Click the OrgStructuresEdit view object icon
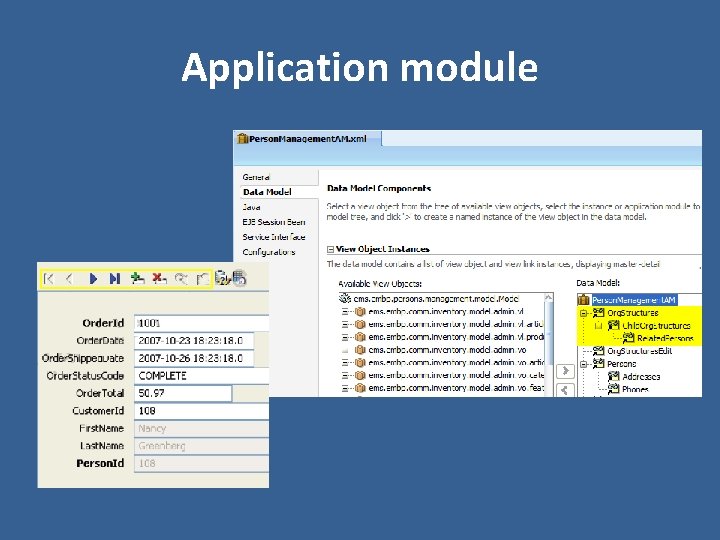Viewport: 720px width, 540px height. 598,351
